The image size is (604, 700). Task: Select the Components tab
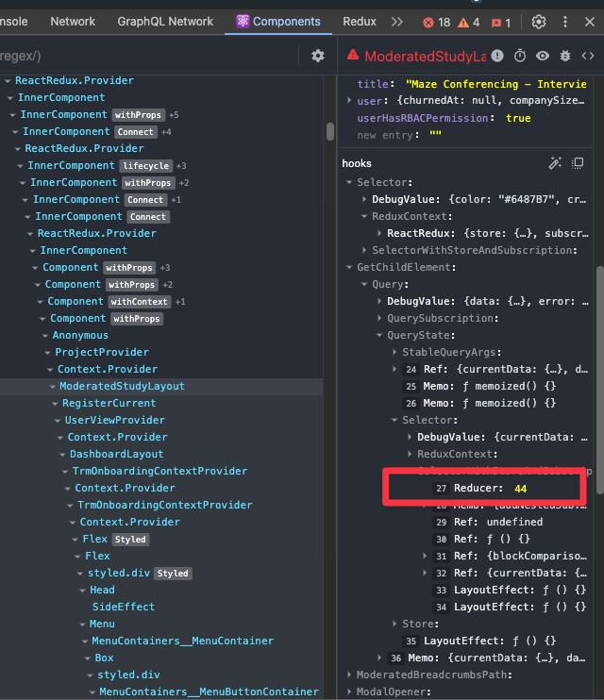coord(278,22)
